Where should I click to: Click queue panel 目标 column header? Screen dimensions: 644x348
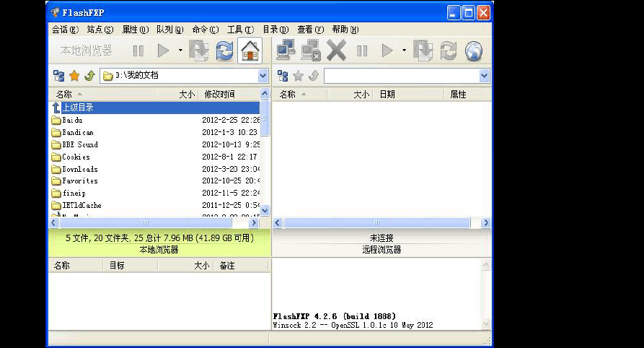click(131, 266)
